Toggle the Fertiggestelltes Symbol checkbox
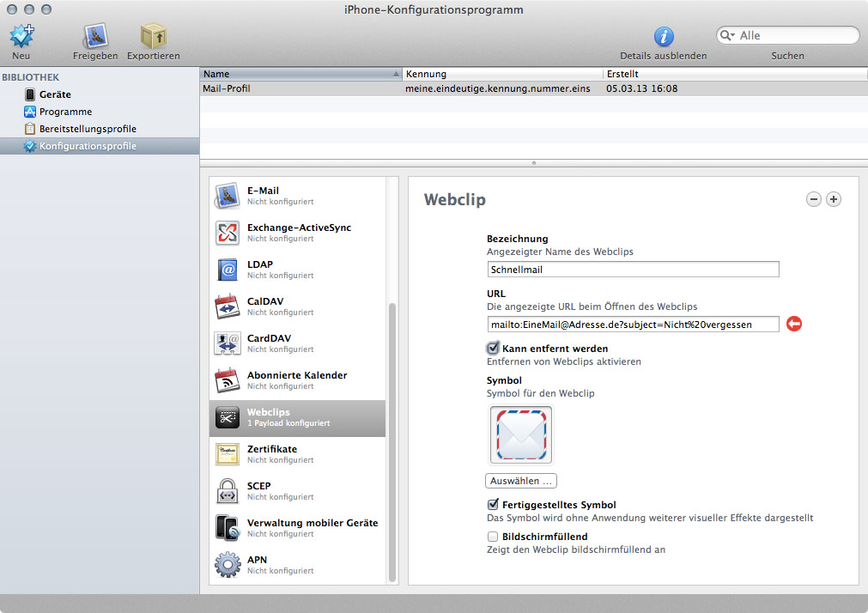 tap(493, 505)
